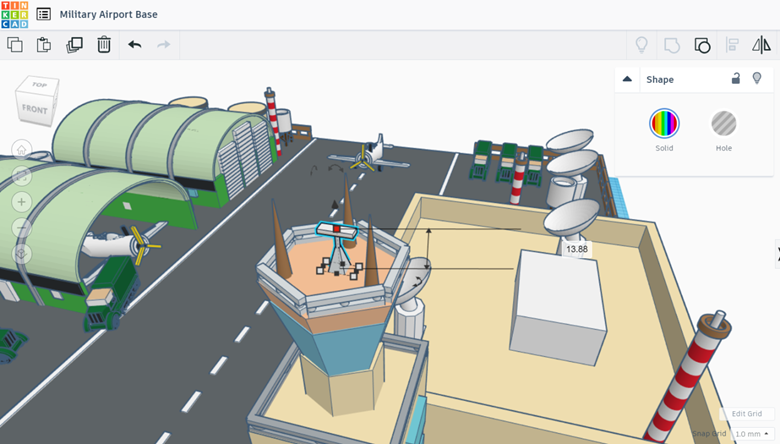780x444 pixels.
Task: Switch perspective view cube icon
Action: point(21,254)
